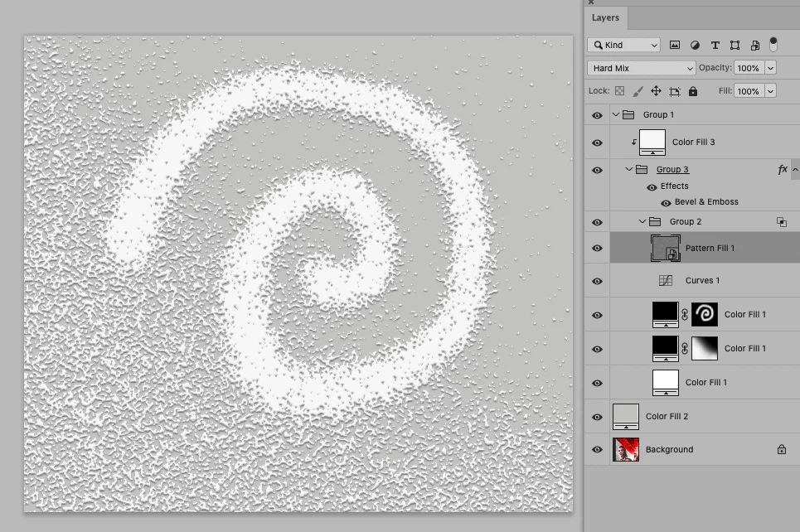Select the Color Fill 2 layer name
800x532 pixels.
click(x=667, y=416)
